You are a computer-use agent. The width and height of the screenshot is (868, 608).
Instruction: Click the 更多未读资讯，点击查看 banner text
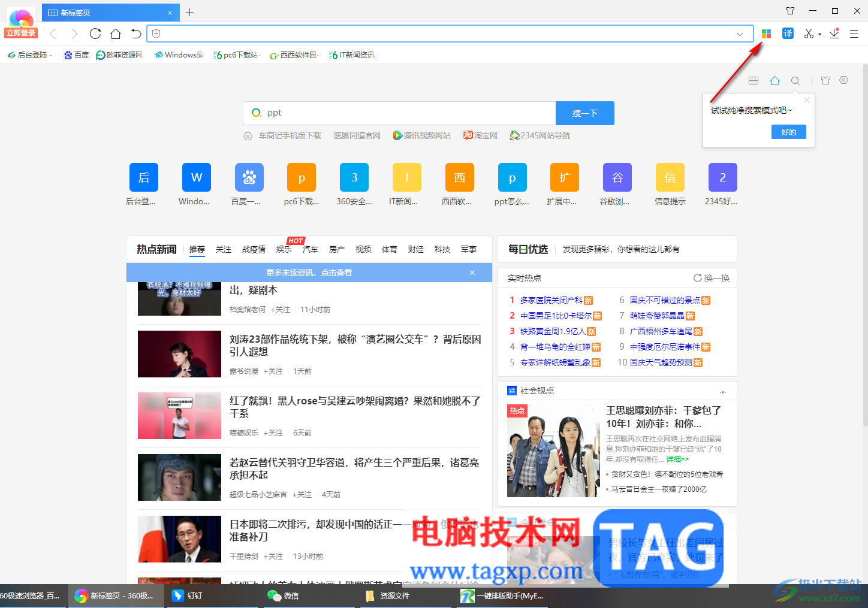(x=309, y=273)
